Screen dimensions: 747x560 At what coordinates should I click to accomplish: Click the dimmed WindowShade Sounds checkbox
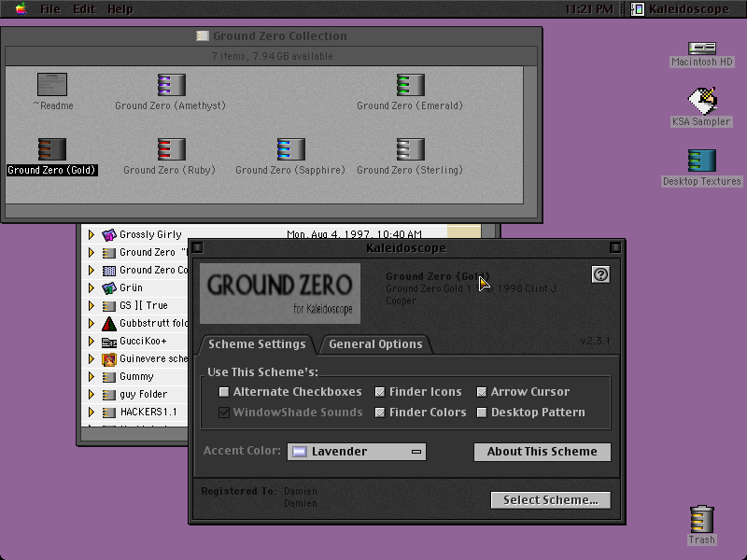click(223, 413)
